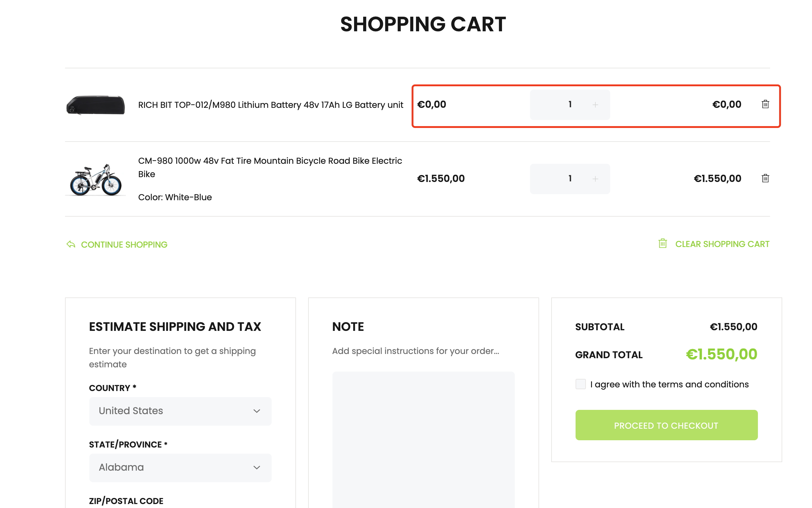812x508 pixels.
Task: Click the back arrow beside Continue Shopping
Action: 71,244
